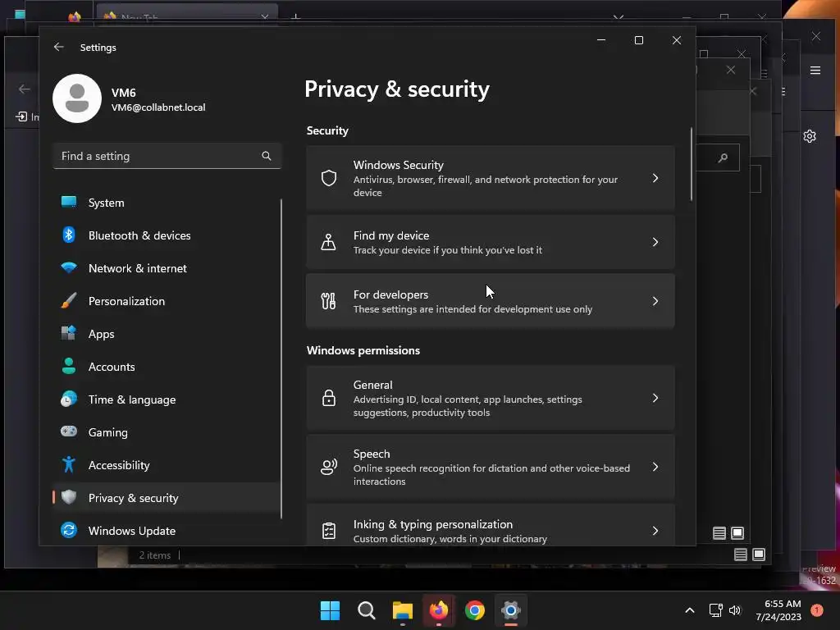The width and height of the screenshot is (840, 630).
Task: Open Network & internet category
Action: tap(166, 268)
